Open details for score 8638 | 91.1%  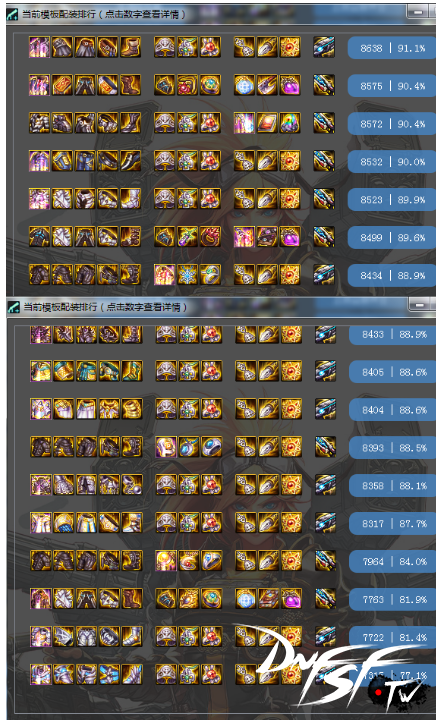392,48
